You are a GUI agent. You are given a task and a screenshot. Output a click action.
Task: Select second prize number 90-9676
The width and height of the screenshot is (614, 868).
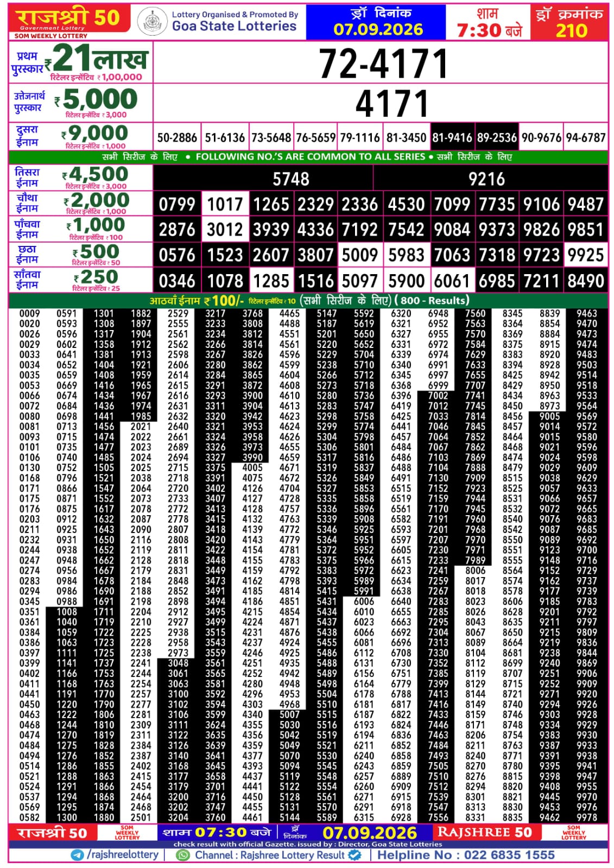click(541, 138)
